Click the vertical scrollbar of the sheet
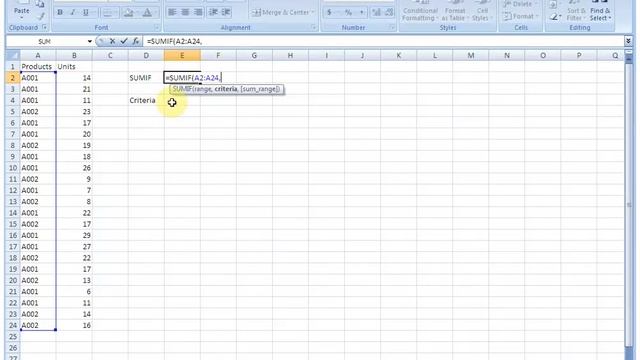The width and height of the screenshot is (640, 360). pyautogui.click(x=629, y=204)
